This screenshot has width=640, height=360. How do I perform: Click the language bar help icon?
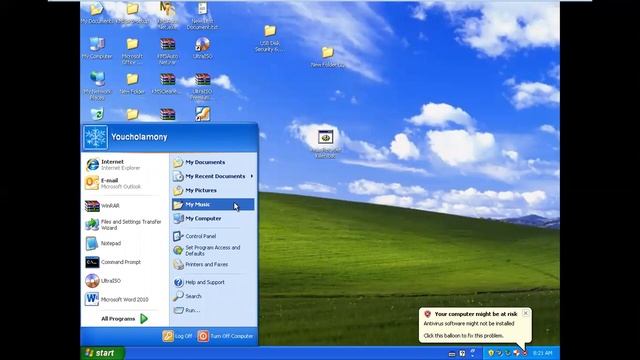click(x=462, y=353)
